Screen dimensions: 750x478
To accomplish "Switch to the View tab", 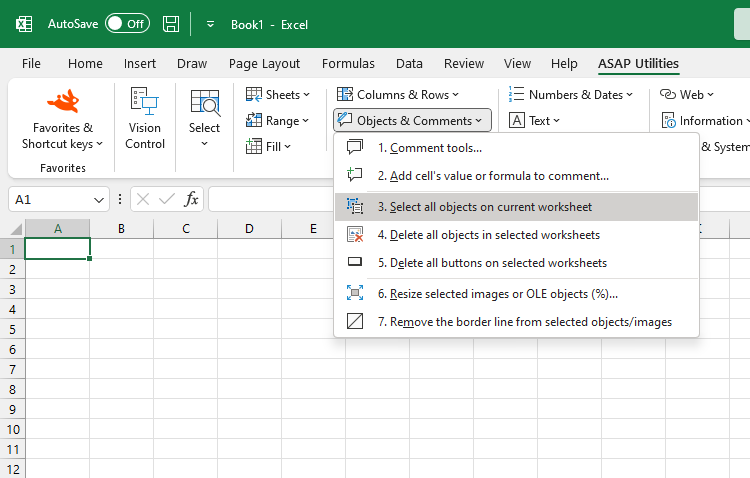I will pos(517,64).
